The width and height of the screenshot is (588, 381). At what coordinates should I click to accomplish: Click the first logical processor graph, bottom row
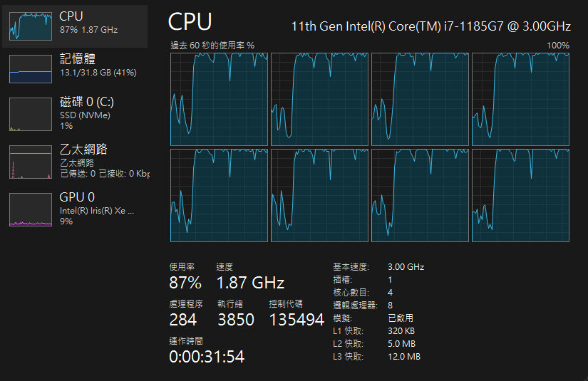tap(219, 196)
